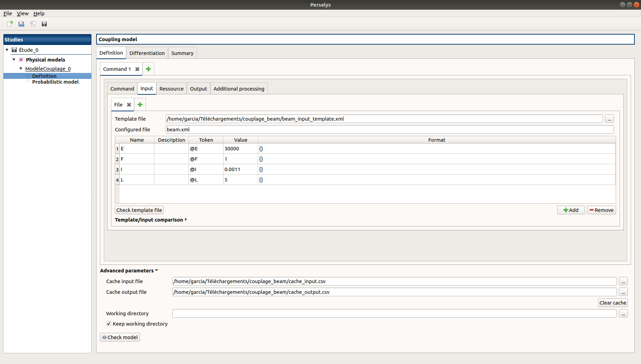Add a new command tab with plus icon
641x364 pixels.
(x=148, y=69)
